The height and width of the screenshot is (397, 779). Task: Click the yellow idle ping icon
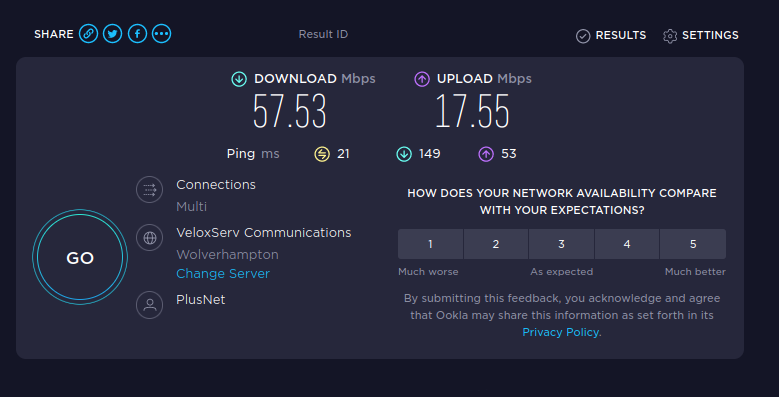(x=322, y=154)
